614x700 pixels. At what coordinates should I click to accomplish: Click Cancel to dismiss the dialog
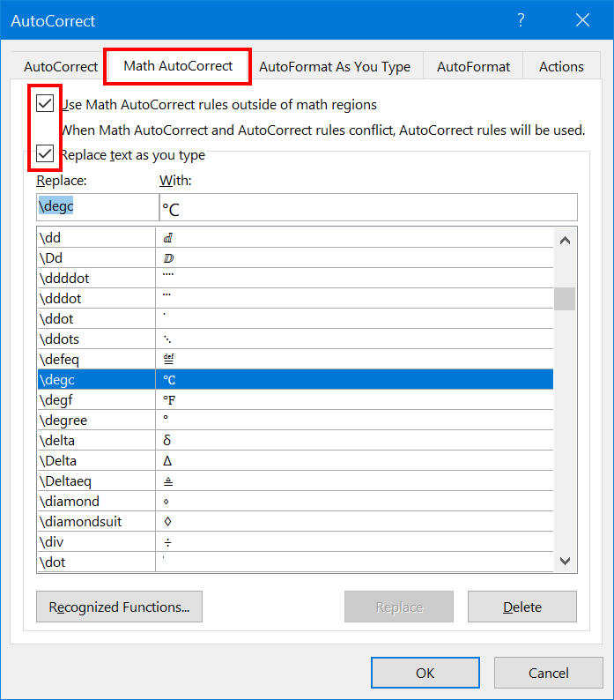(x=548, y=673)
